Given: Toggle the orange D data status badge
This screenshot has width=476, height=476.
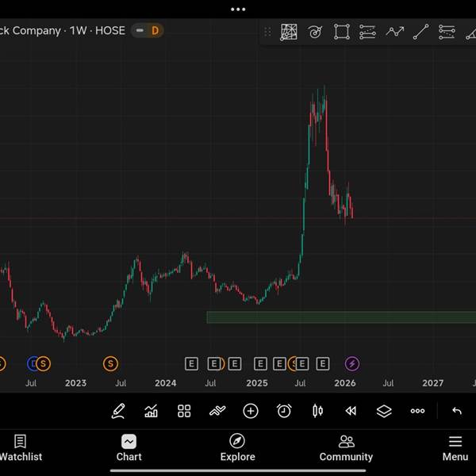Looking at the screenshot, I should (155, 31).
